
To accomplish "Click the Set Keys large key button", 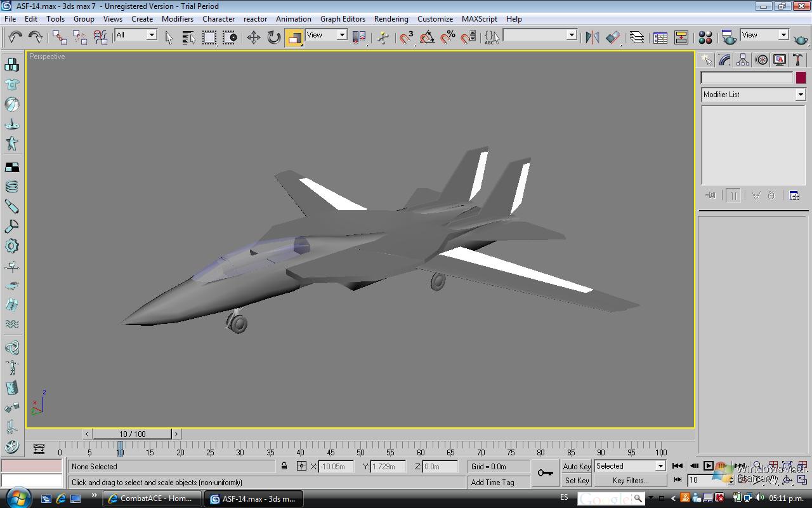I will click(x=545, y=473).
